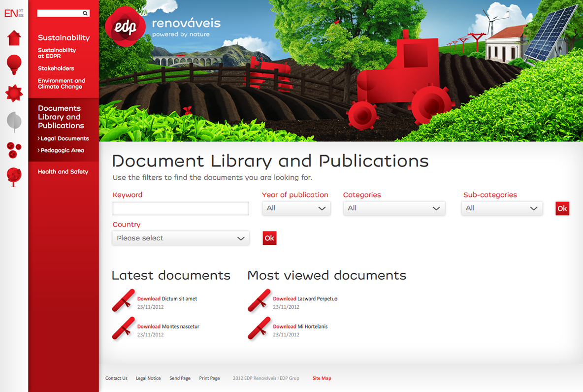This screenshot has height=392, width=583.
Task: Focus the top search box
Action: (64, 13)
